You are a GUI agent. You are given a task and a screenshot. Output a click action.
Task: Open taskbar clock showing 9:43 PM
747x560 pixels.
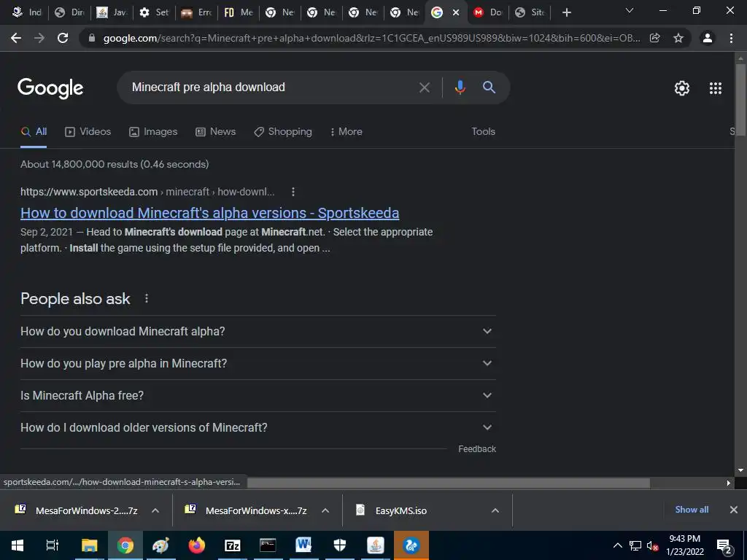684,545
